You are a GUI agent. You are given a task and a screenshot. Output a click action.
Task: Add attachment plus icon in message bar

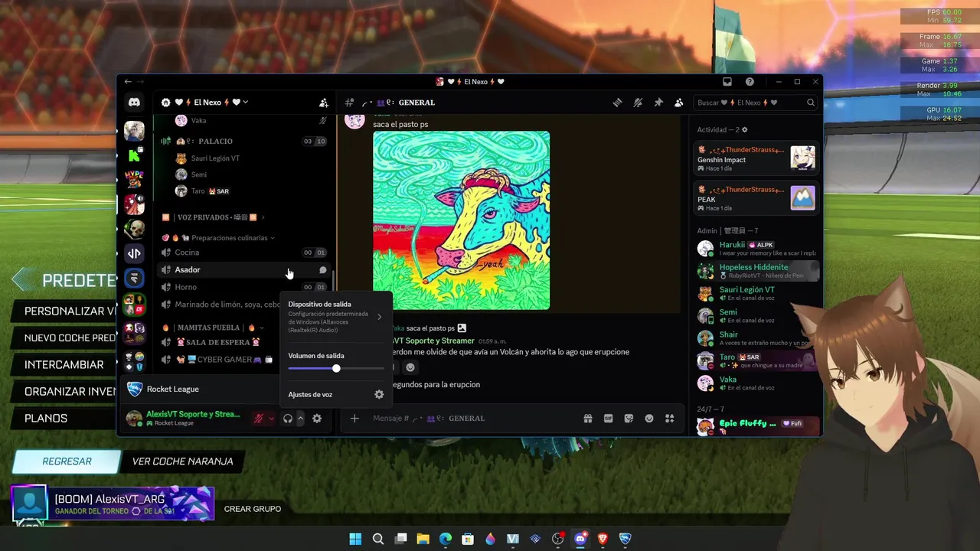[x=354, y=419]
